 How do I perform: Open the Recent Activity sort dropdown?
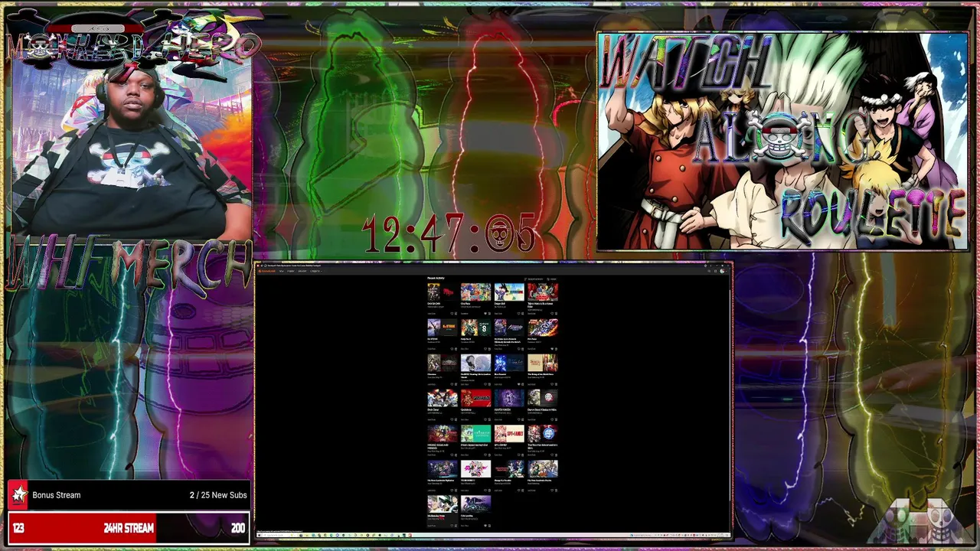pos(534,279)
